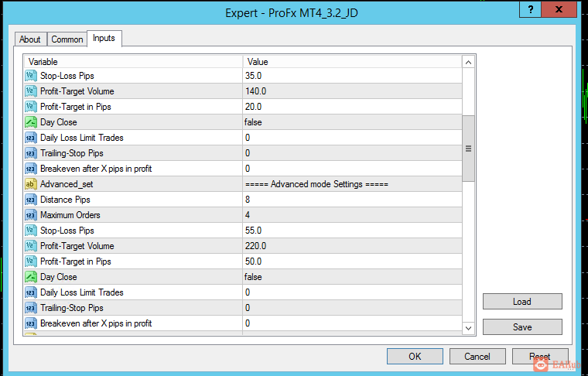
Task: Click the Variable column header
Action: pyautogui.click(x=134, y=62)
